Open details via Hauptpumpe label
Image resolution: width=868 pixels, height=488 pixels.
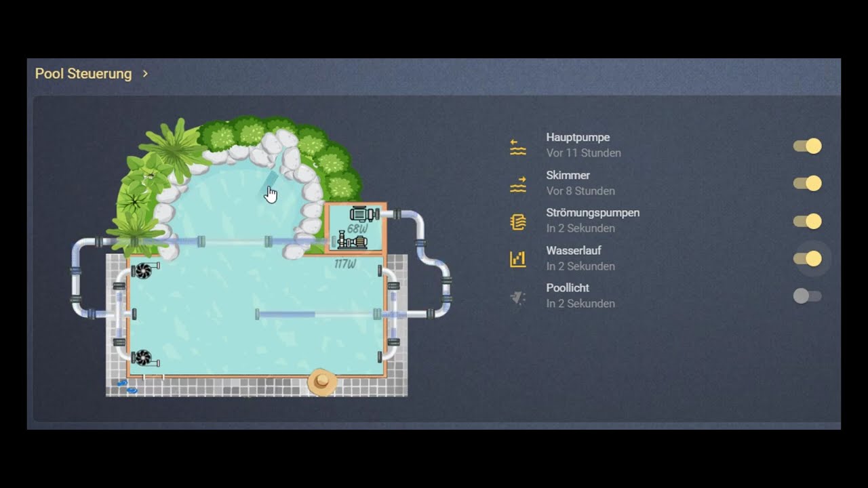click(578, 138)
